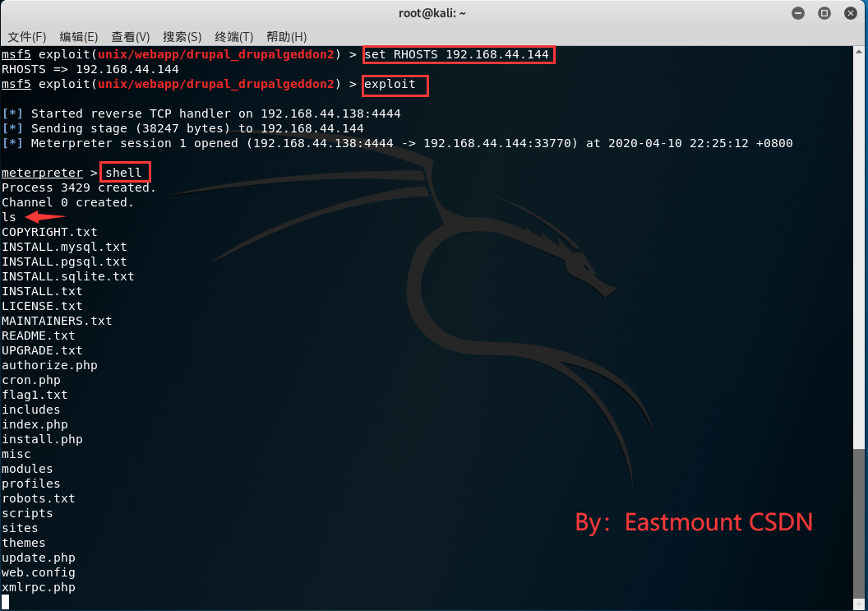Click the README.txt file name
Viewport: 868px width, 611px height.
(38, 336)
